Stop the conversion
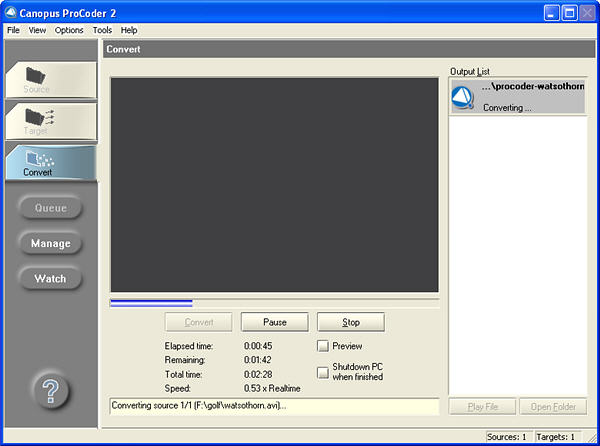The image size is (600, 446). [x=351, y=322]
